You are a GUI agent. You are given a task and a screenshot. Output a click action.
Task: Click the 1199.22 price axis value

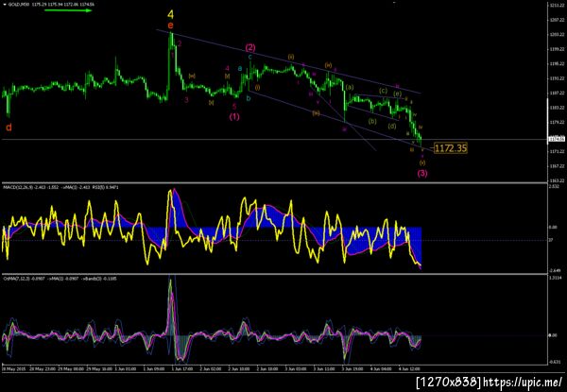pyautogui.click(x=557, y=49)
